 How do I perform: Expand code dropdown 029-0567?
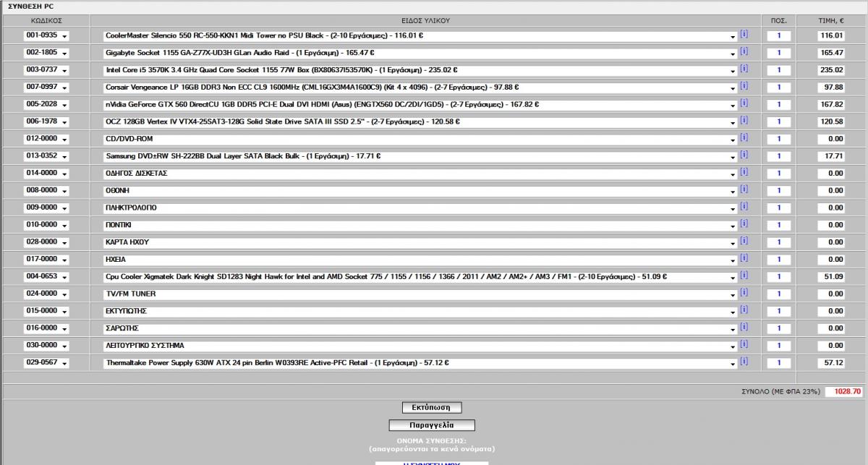46,363
